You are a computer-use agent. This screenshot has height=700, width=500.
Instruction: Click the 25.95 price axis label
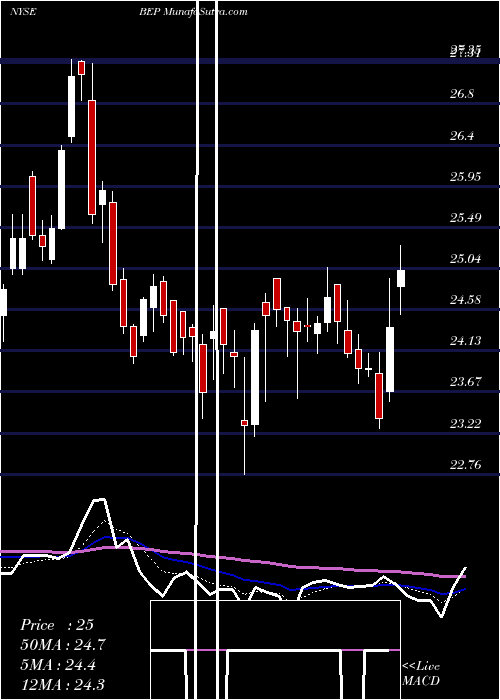[x=466, y=177]
